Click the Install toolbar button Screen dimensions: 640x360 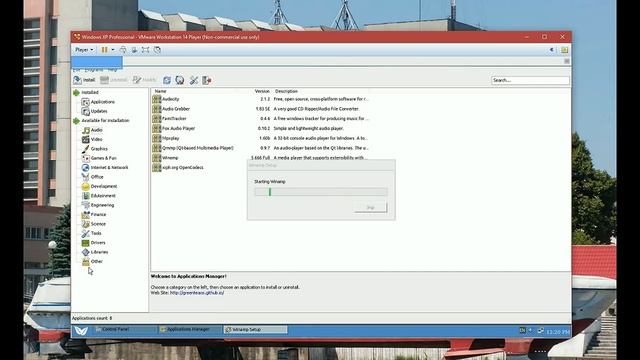coord(84,80)
